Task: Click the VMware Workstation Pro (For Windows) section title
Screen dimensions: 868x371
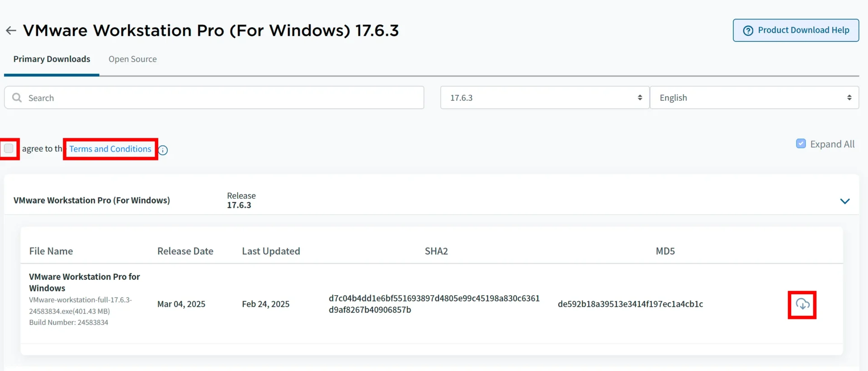Action: 92,200
